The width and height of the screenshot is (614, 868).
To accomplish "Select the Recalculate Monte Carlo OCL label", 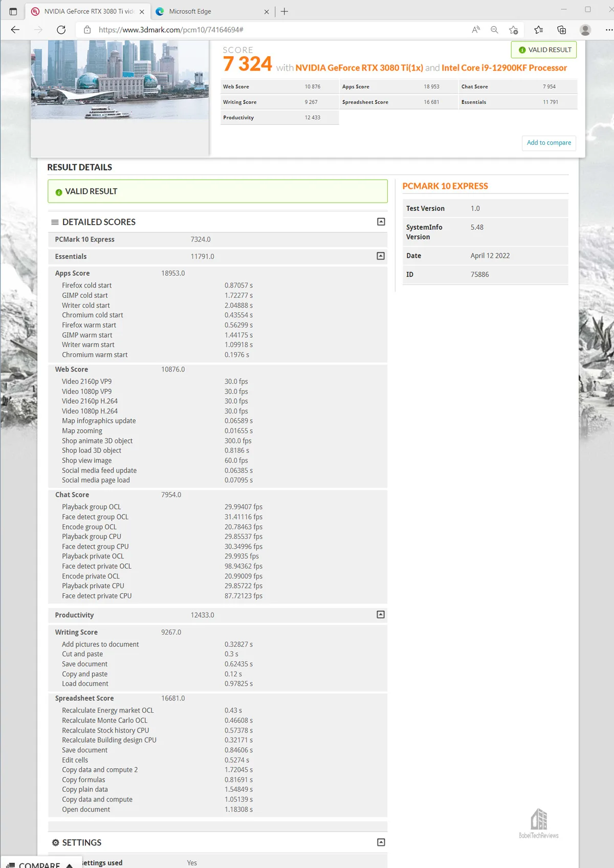I will tap(104, 720).
